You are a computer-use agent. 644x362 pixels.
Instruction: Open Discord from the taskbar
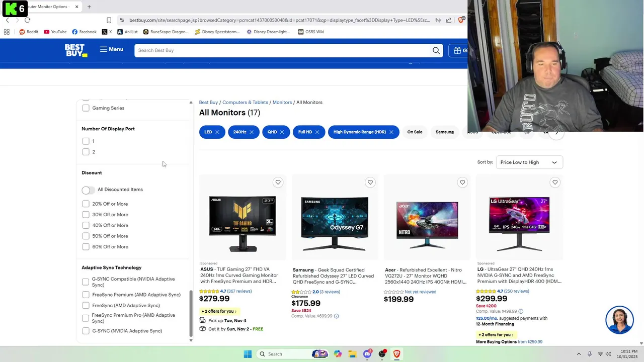point(367,354)
